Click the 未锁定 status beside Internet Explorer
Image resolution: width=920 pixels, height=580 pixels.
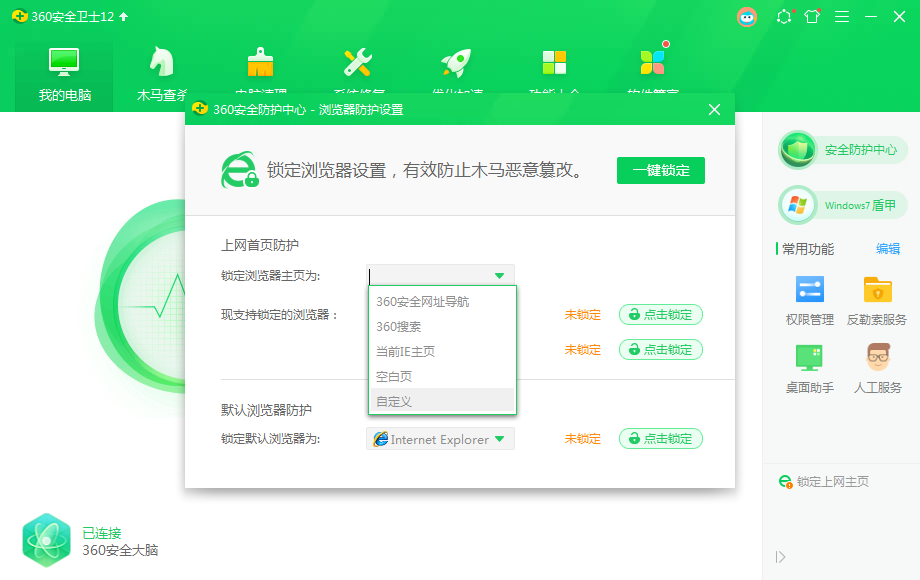click(583, 439)
